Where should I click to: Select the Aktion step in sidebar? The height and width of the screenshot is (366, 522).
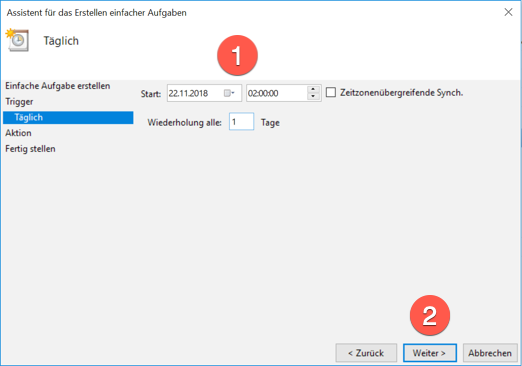(x=18, y=133)
